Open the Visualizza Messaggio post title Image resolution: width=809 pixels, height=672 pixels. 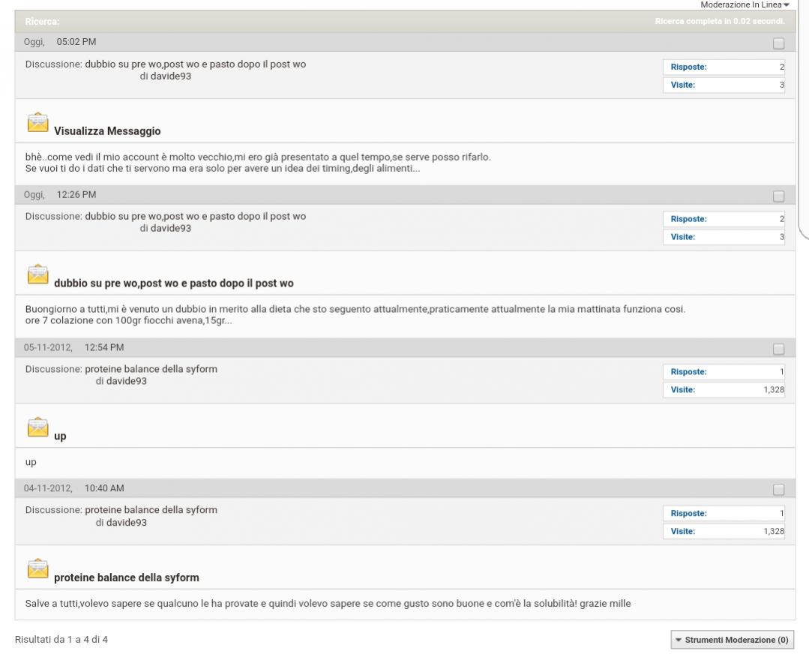tap(107, 131)
